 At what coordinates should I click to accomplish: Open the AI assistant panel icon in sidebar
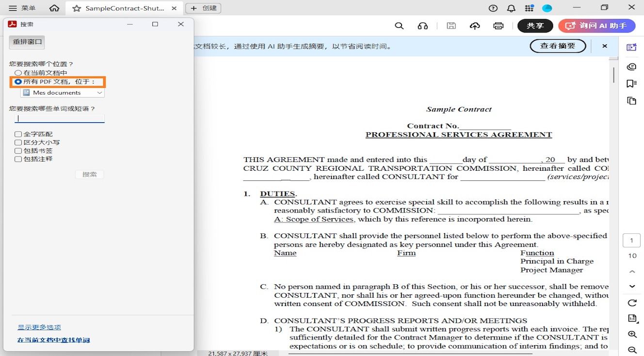click(x=631, y=47)
